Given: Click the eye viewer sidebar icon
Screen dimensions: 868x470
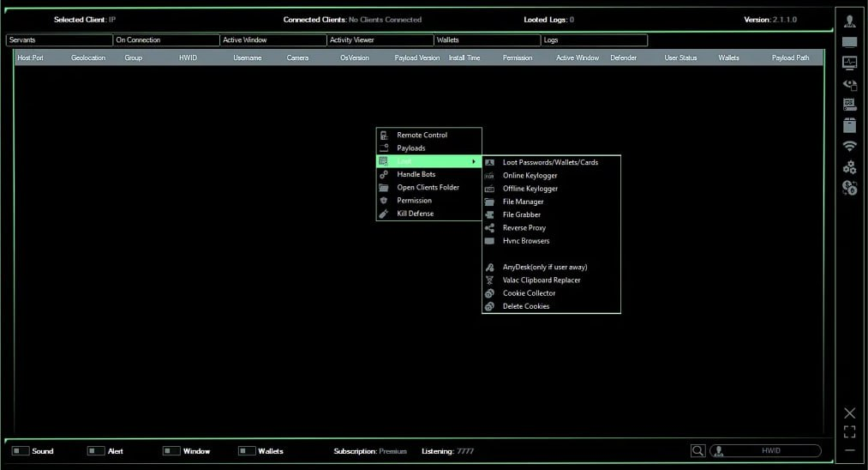Looking at the screenshot, I should tap(849, 84).
